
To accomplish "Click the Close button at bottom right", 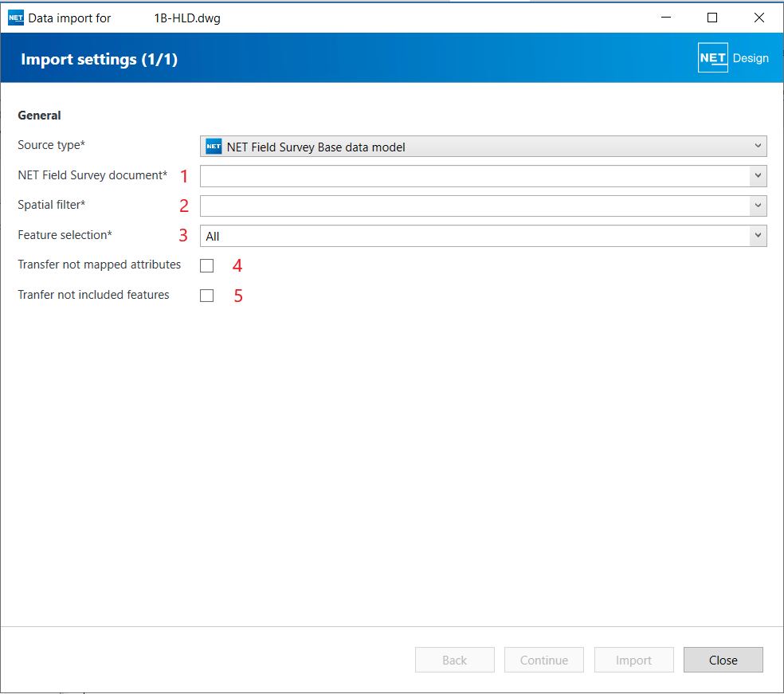I will [723, 660].
